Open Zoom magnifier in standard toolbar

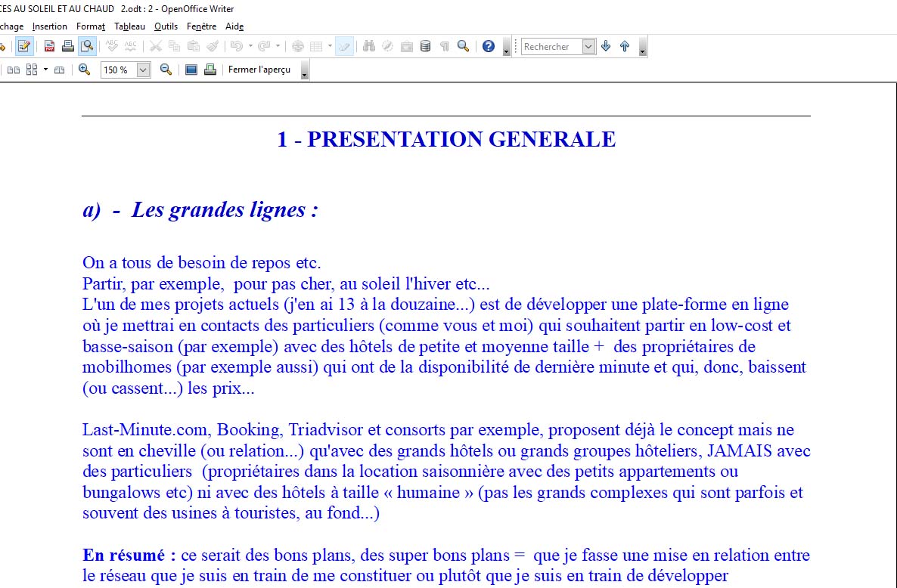(464, 46)
